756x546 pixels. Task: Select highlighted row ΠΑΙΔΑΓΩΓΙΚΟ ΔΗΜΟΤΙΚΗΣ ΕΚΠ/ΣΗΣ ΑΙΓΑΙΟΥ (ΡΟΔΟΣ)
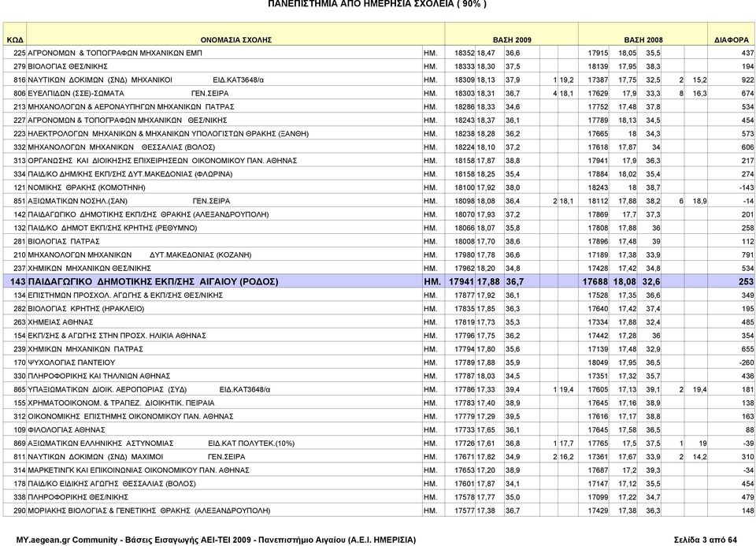click(379, 282)
